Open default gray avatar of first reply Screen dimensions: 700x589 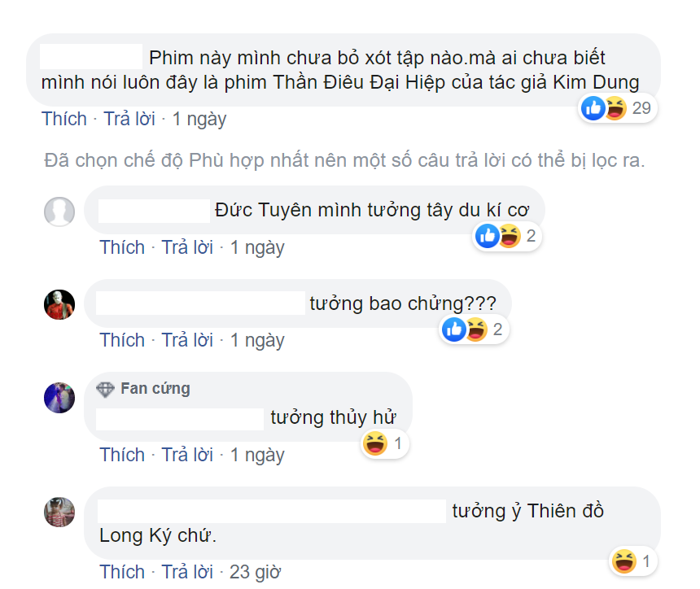pyautogui.click(x=59, y=212)
